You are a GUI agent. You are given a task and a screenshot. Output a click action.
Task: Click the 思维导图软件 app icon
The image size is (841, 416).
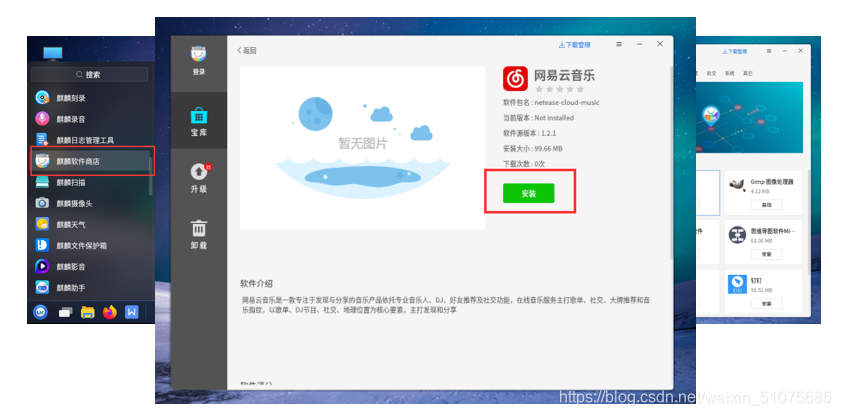click(x=737, y=234)
